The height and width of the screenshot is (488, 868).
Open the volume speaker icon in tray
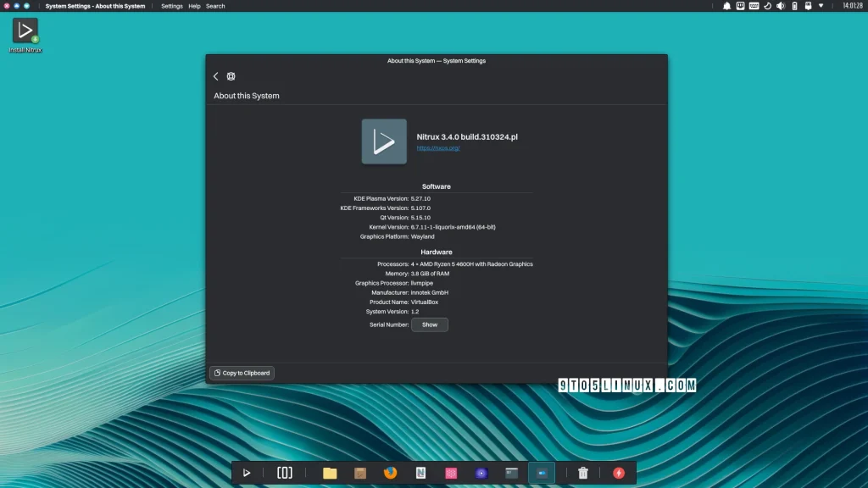(x=780, y=6)
